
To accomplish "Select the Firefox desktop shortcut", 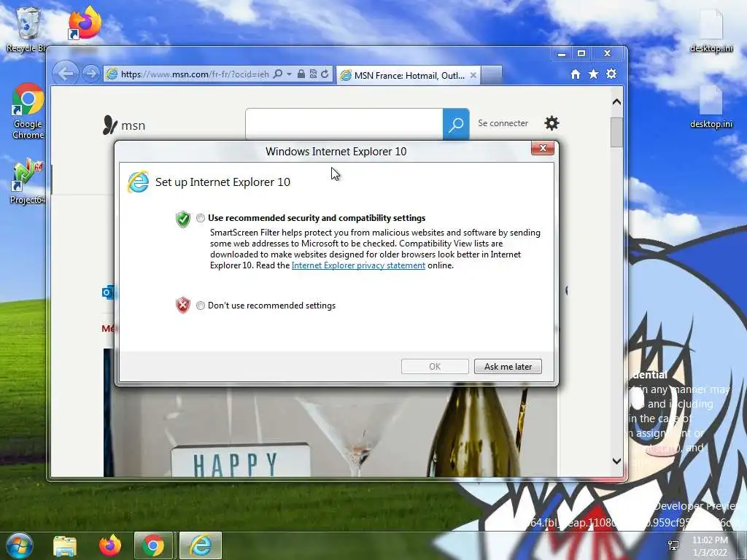I will tap(85, 24).
